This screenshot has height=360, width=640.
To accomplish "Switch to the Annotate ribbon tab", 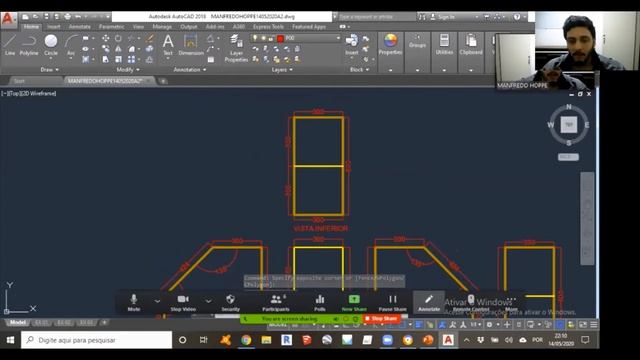I will point(80,27).
